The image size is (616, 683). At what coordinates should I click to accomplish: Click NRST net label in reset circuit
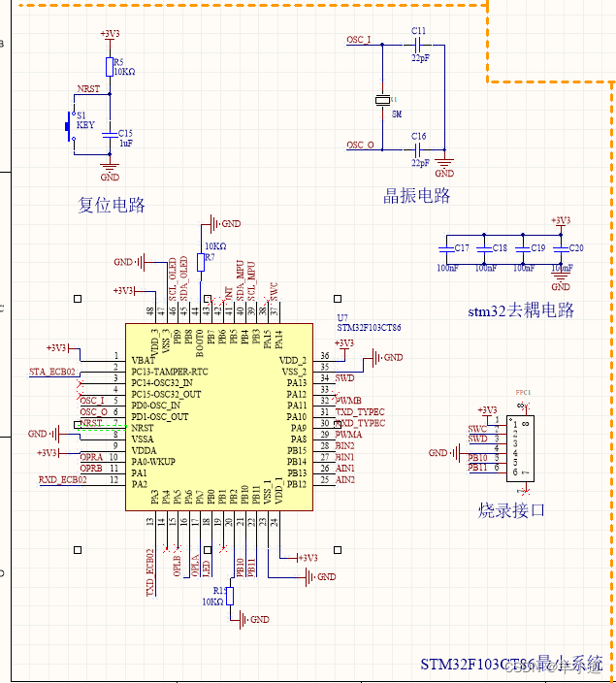click(x=88, y=89)
